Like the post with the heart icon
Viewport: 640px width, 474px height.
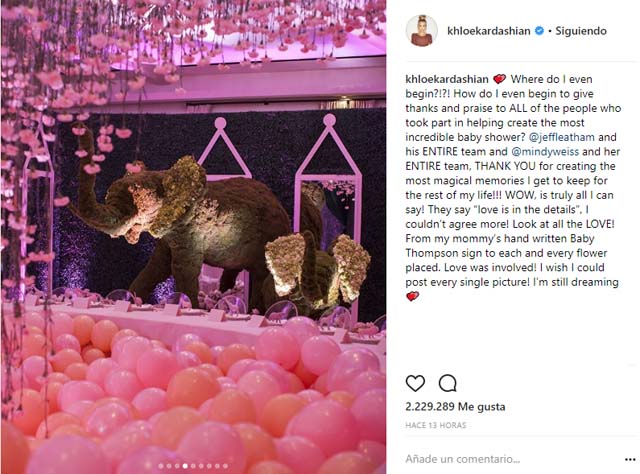[416, 383]
